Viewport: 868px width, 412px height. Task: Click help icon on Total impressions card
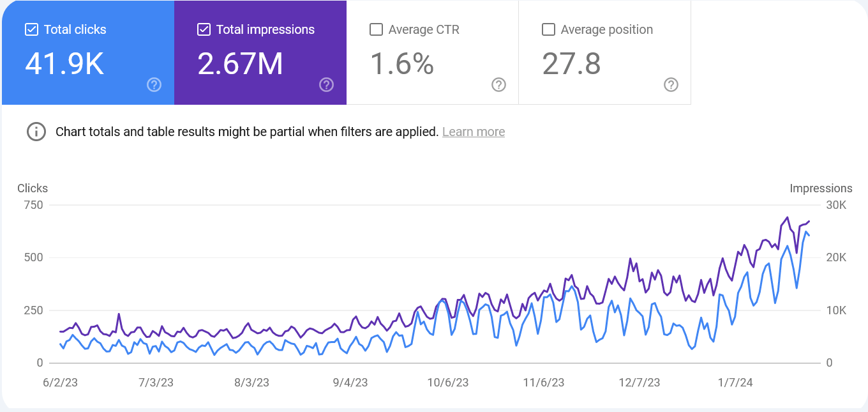[326, 84]
